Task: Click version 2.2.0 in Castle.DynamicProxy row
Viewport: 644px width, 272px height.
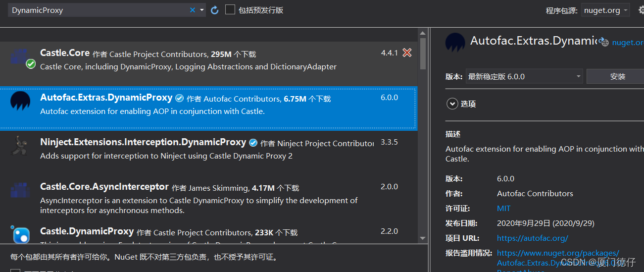Action: [390, 231]
